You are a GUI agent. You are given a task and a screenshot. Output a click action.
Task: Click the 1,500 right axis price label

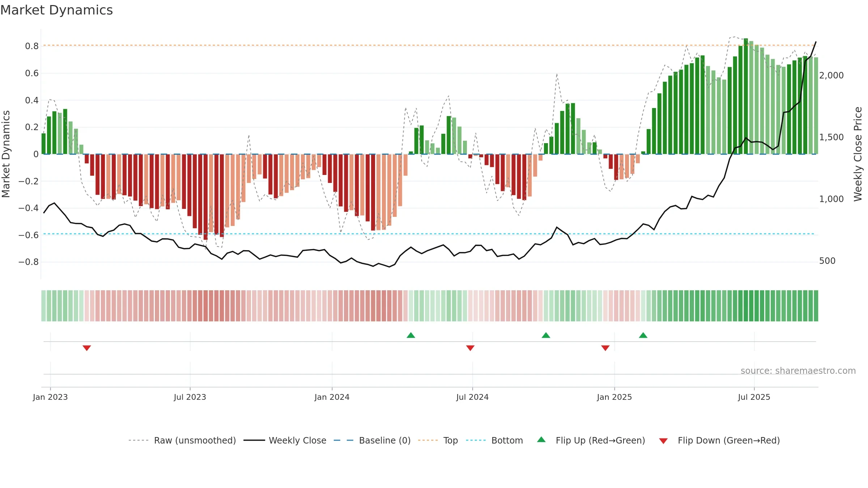pos(831,137)
